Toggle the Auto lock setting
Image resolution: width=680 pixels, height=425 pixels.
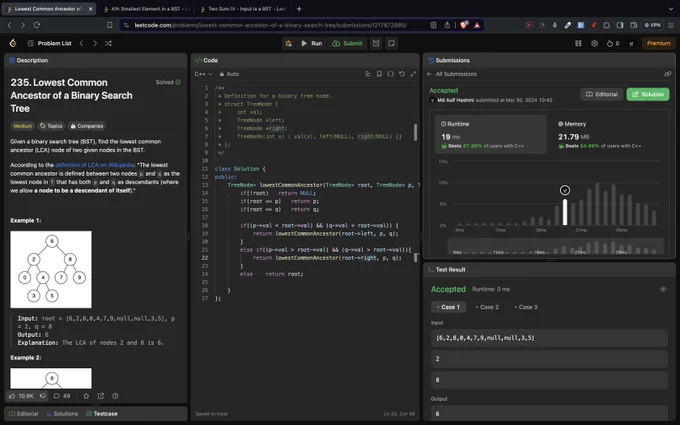point(229,74)
